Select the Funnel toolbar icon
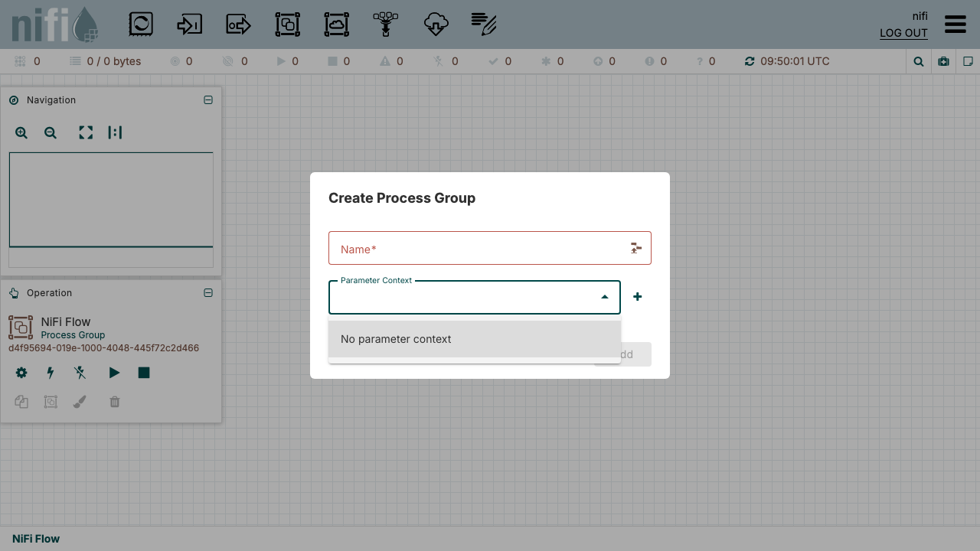The height and width of the screenshot is (551, 980). click(385, 24)
